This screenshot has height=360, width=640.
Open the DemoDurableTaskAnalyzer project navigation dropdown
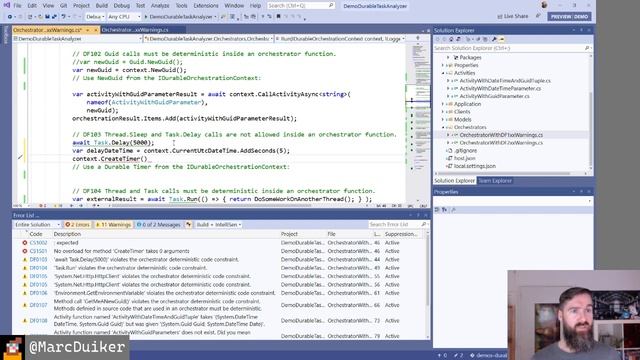pyautogui.click(x=78, y=39)
